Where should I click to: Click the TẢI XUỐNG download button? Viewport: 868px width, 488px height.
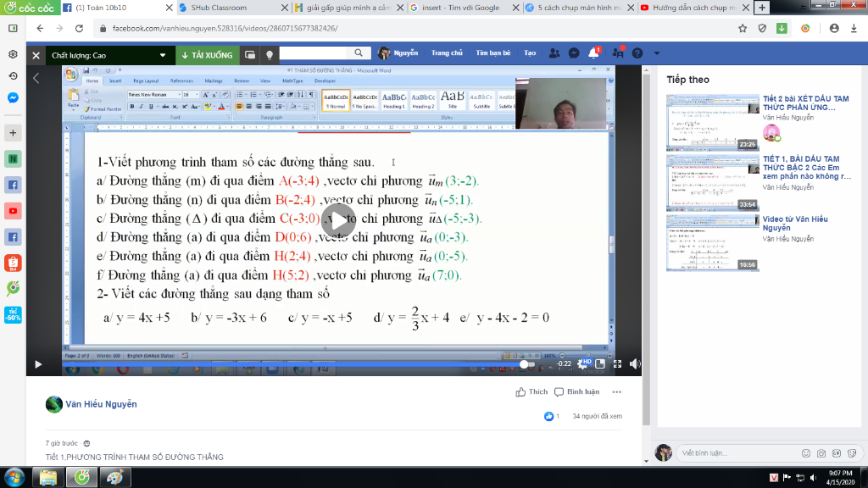[x=207, y=55]
